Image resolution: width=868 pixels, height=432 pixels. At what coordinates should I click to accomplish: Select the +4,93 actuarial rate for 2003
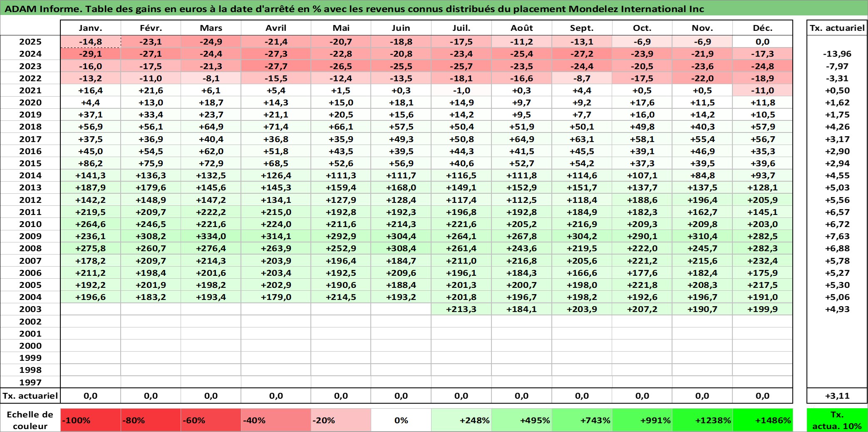837,309
